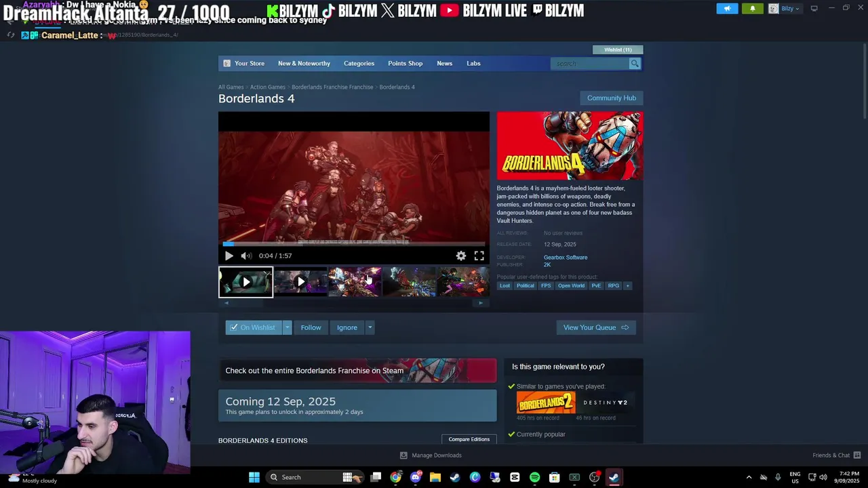Open the News tab
868x488 pixels.
click(x=444, y=63)
